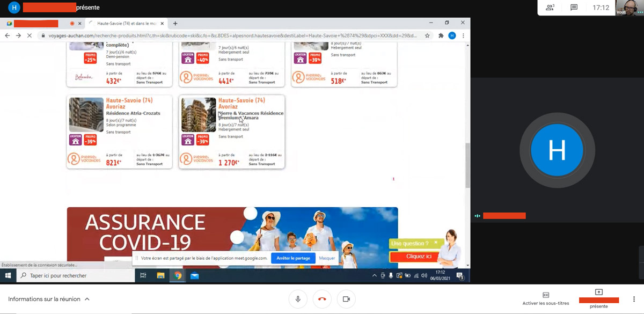Screen dimensions: 644x314
Task: Click the 1 270€ price
Action: [x=230, y=162]
